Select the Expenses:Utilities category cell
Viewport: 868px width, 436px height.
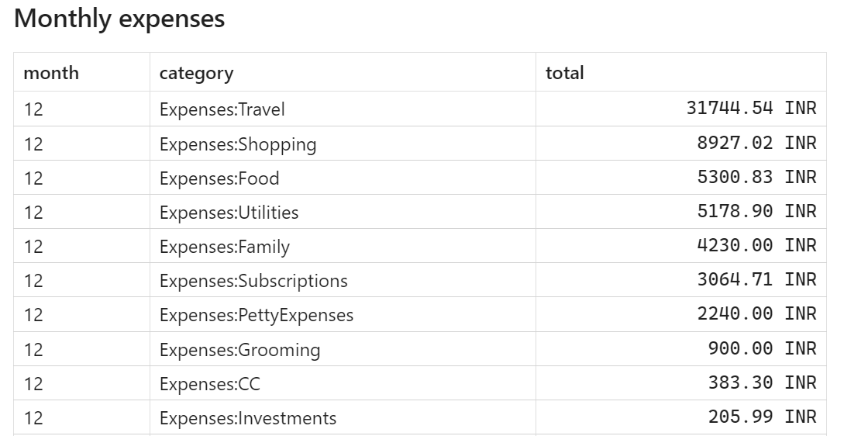pos(229,213)
